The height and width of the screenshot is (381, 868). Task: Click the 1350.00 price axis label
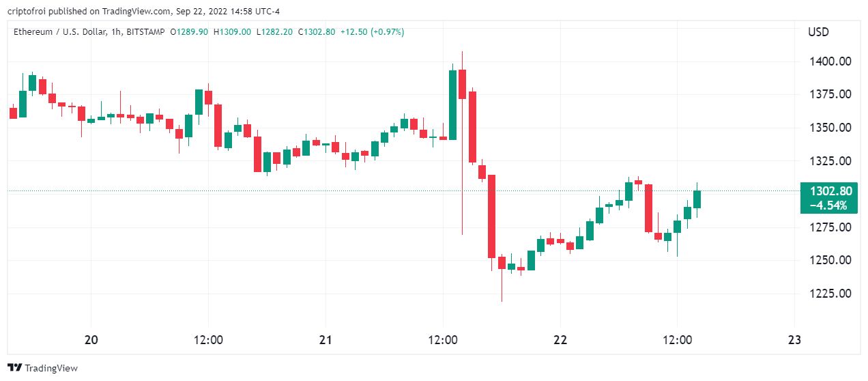coord(829,128)
